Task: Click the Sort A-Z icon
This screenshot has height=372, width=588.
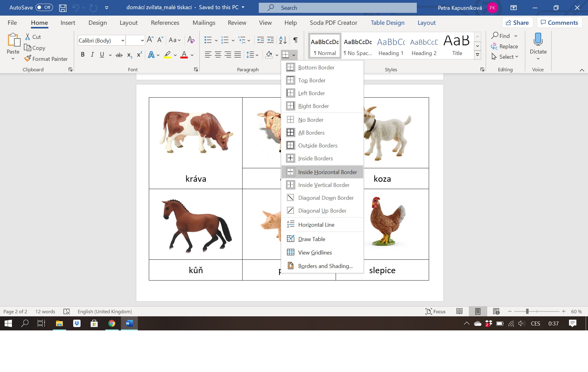Action: tap(283, 40)
